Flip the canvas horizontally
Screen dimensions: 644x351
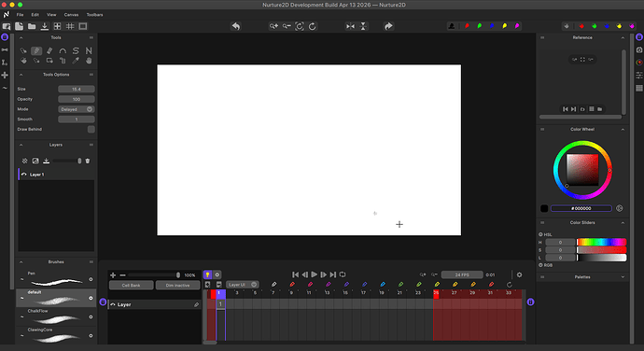tap(350, 26)
